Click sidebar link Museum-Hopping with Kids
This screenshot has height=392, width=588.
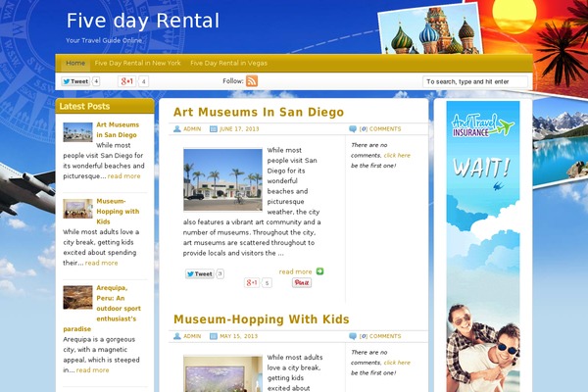118,212
